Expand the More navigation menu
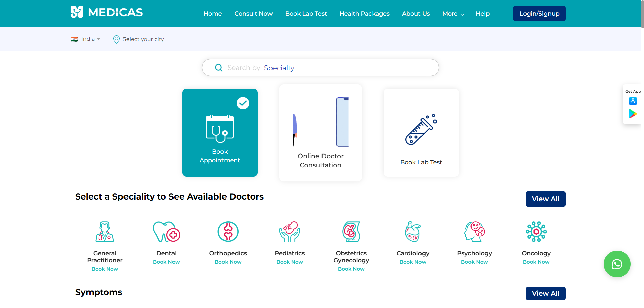644x308 pixels. pos(453,14)
